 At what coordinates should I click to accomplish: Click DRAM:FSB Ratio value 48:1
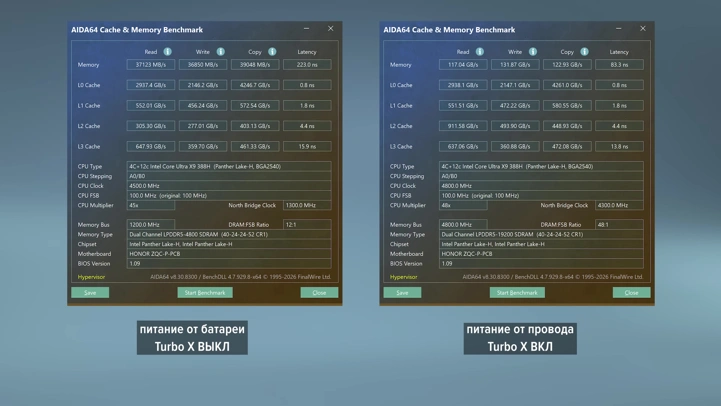[x=619, y=225]
